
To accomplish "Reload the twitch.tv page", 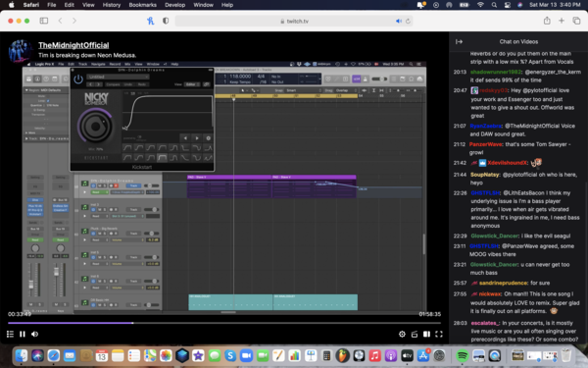I will tap(408, 21).
